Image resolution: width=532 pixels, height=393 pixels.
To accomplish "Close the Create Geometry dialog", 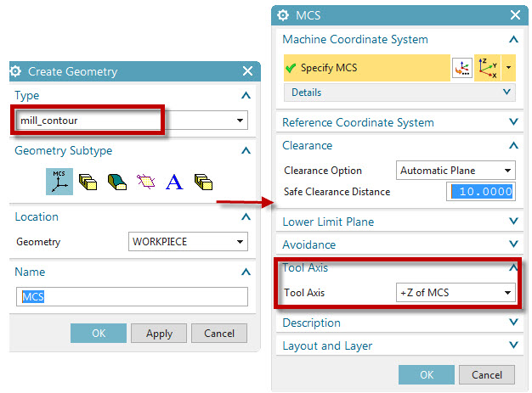I will (247, 71).
